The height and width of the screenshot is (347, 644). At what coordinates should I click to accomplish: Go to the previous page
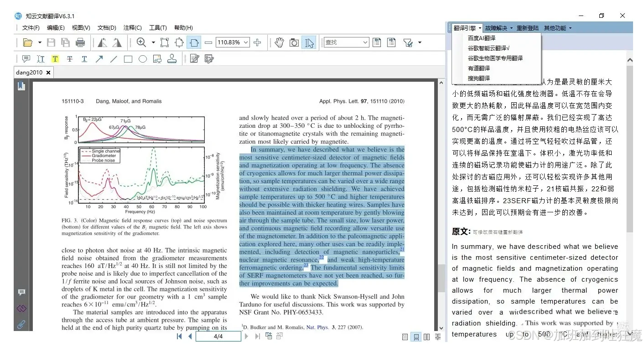[190, 336]
